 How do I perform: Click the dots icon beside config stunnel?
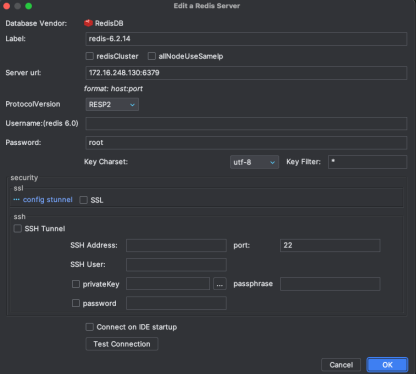pyautogui.click(x=16, y=200)
